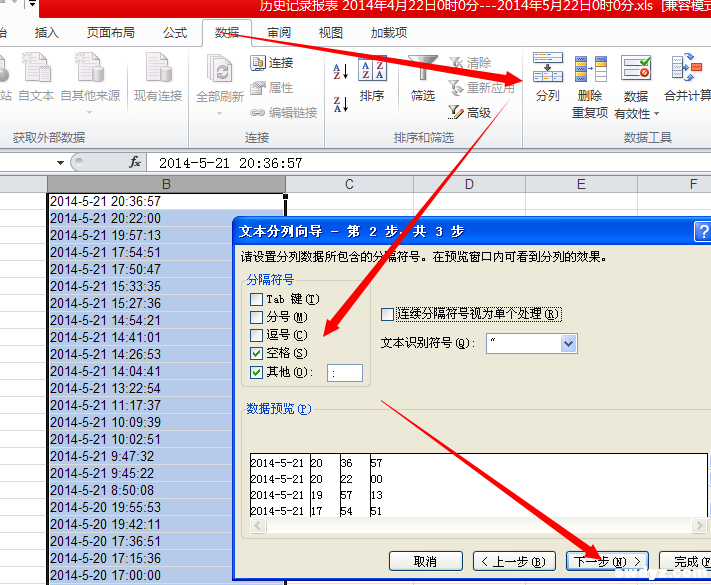The height and width of the screenshot is (585, 711).
Task: Toggle the 逗号 (comma) delimiter checkbox
Action: tap(257, 335)
